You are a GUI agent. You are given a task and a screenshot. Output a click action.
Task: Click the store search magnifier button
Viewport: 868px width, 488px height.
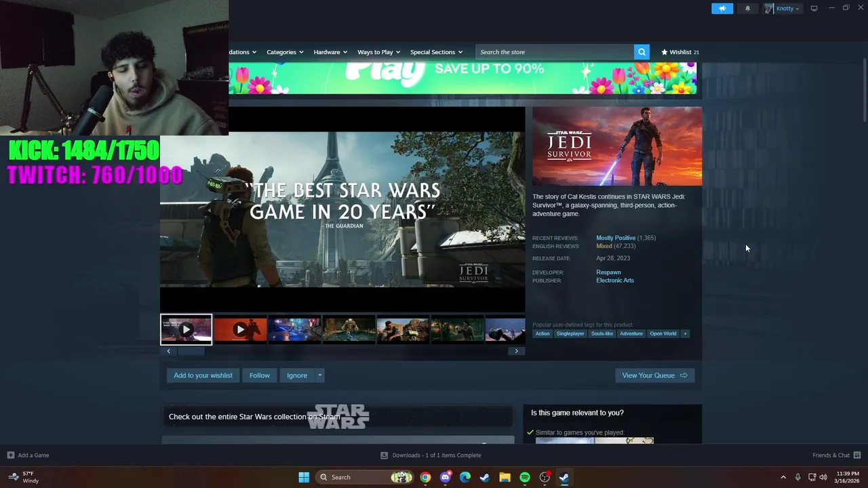[x=642, y=52]
